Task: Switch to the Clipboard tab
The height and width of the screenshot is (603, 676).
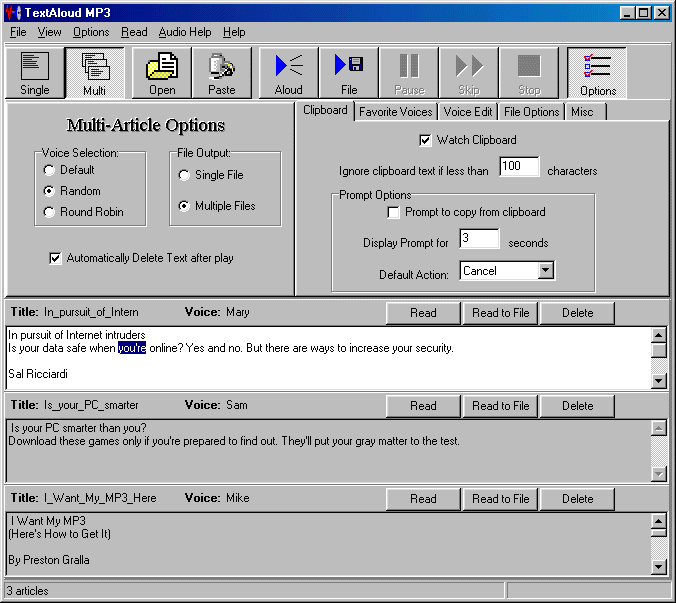Action: coord(325,111)
